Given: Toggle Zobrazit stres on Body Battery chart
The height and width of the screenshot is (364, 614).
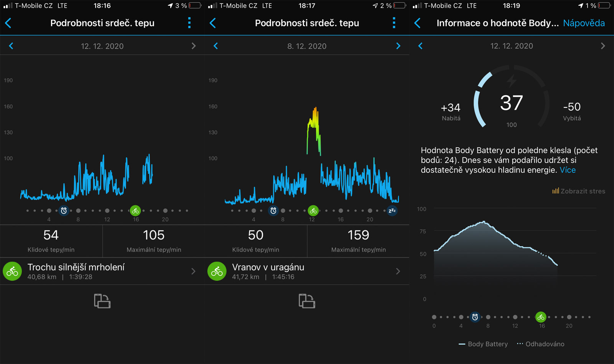Looking at the screenshot, I should [579, 191].
